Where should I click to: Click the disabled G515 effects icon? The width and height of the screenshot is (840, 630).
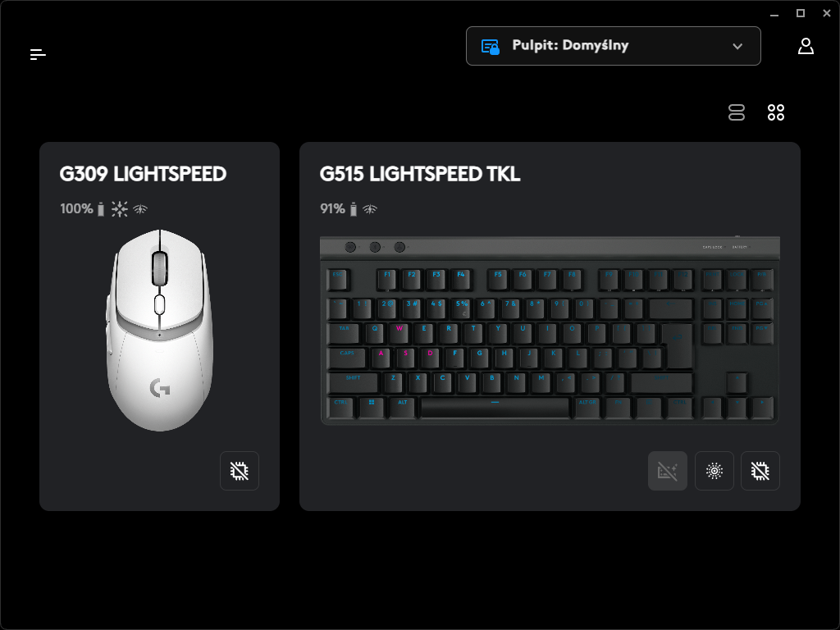(668, 471)
